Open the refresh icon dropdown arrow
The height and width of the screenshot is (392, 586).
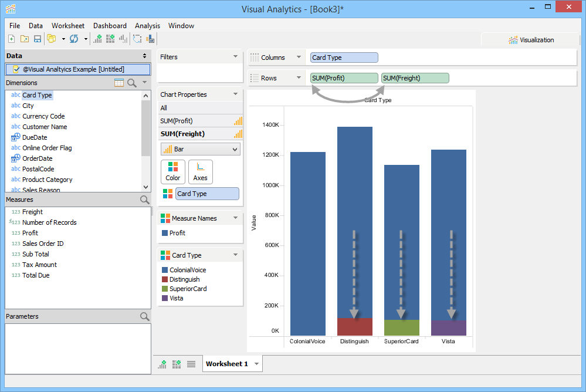[x=86, y=39]
